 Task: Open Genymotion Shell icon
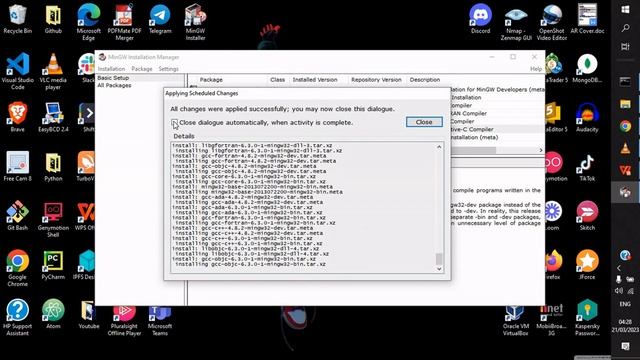click(53, 220)
